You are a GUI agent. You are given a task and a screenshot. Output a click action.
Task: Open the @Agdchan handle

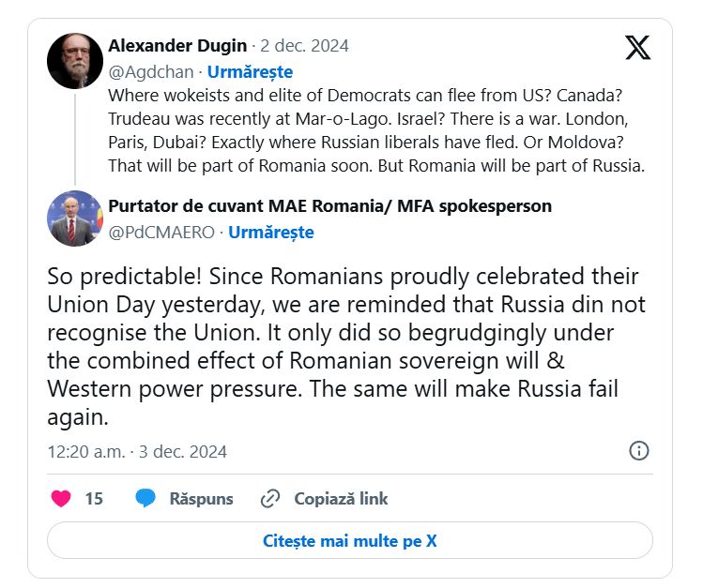coord(150,71)
